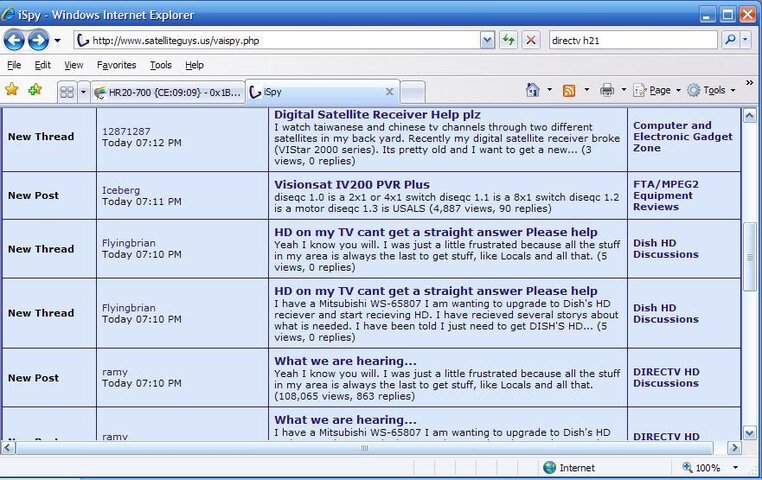
Task: Open the Tools menu in menu bar
Action: tap(160, 65)
